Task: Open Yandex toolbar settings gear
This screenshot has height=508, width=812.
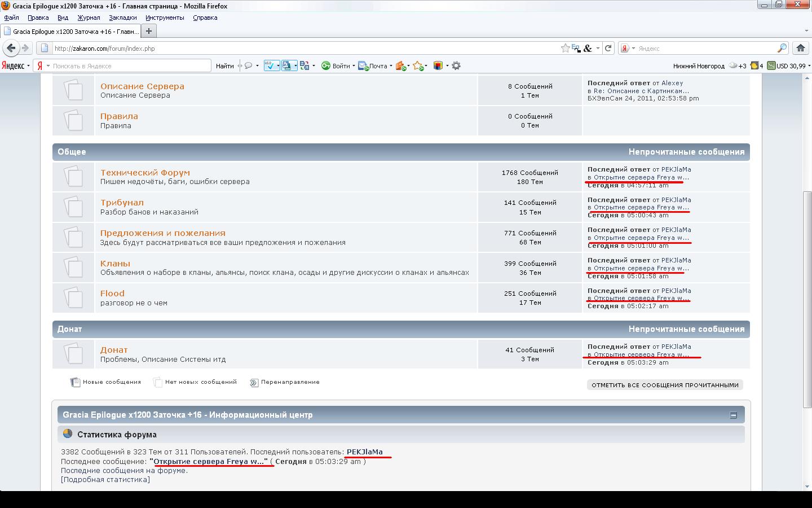Action: click(456, 66)
